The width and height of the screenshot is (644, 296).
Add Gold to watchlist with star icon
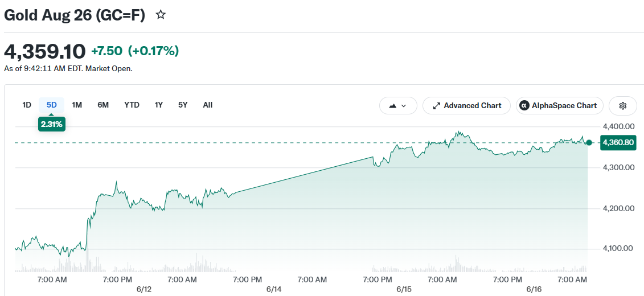[x=161, y=15]
